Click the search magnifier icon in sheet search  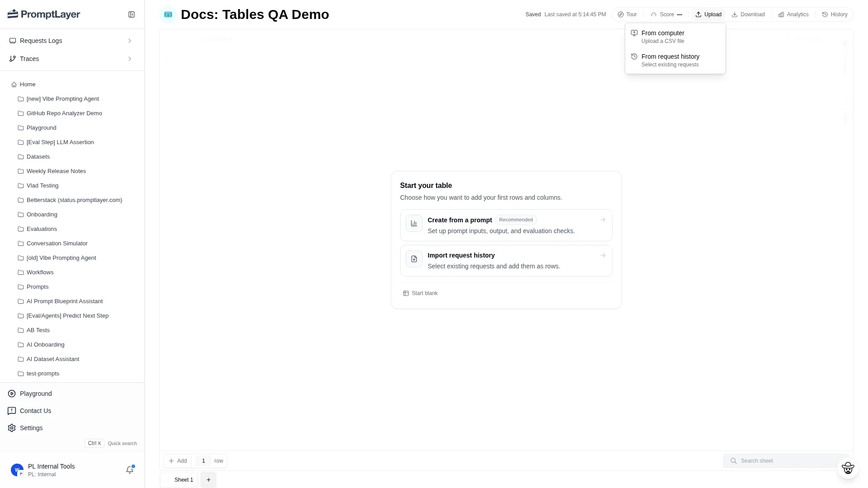pos(734,461)
